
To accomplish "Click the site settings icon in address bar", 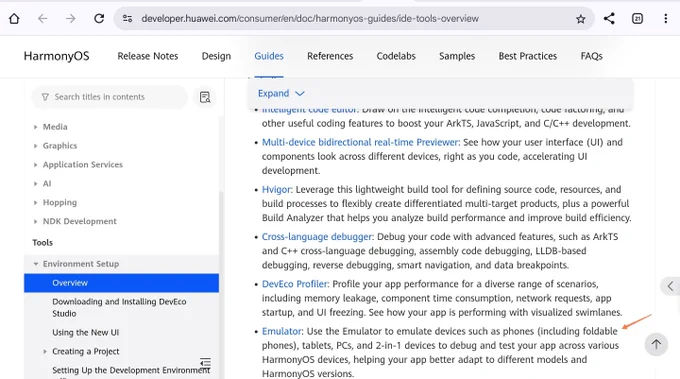I will pos(127,19).
